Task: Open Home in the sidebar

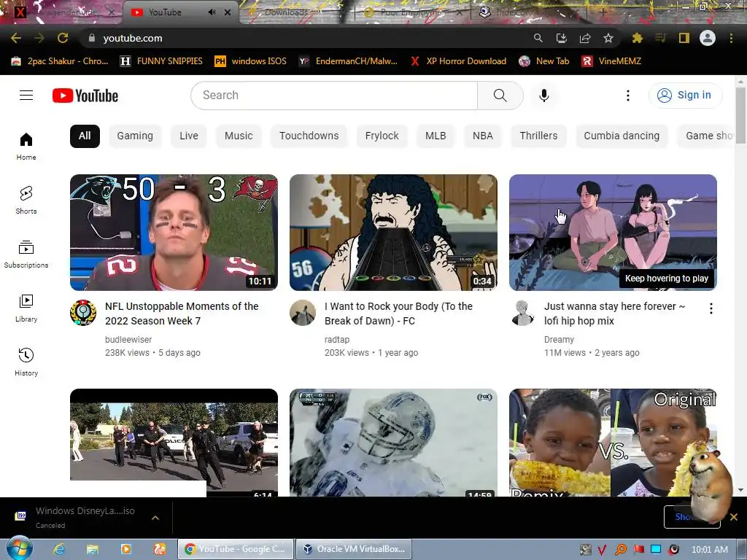Action: (26, 146)
